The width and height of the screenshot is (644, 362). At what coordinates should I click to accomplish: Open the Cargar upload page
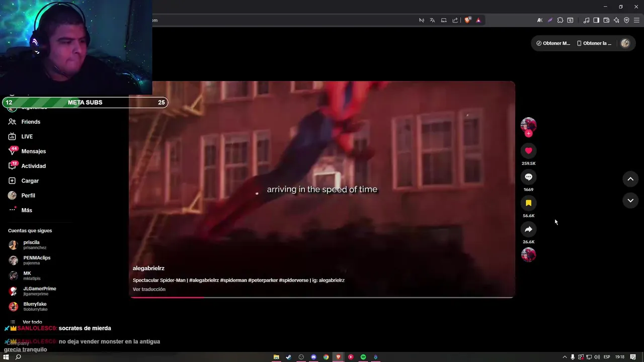(30, 180)
